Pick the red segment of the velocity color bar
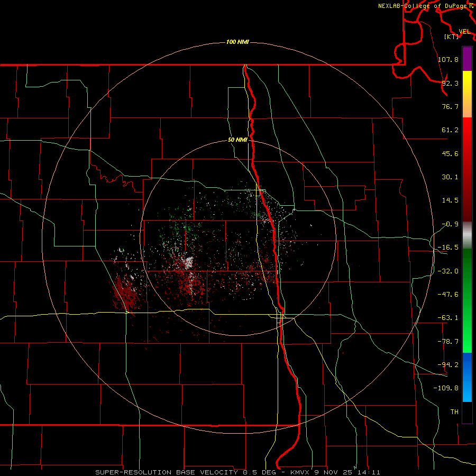476x476 pixels. tap(467, 169)
